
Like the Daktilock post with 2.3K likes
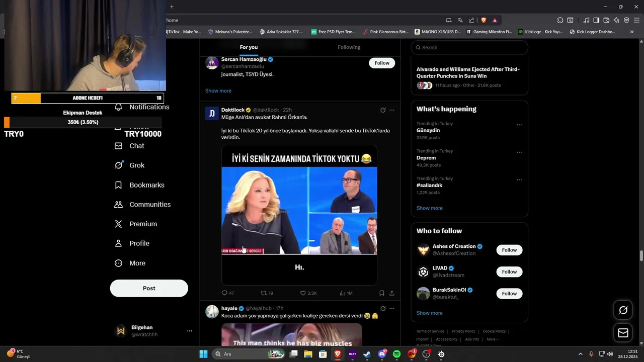(308, 293)
